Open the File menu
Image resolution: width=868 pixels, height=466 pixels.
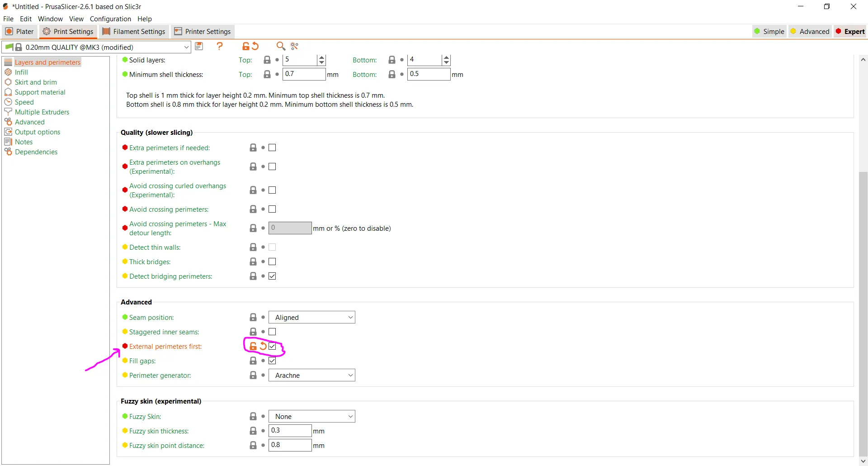pos(9,19)
